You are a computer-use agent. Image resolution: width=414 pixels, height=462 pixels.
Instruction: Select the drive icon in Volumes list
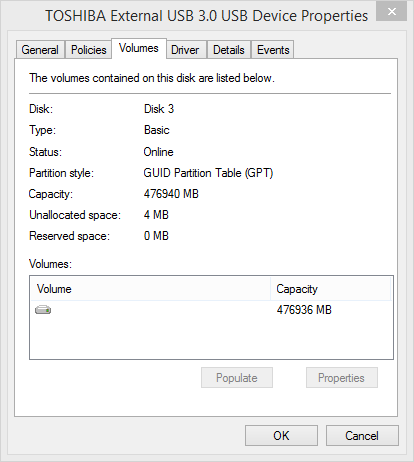click(x=43, y=310)
